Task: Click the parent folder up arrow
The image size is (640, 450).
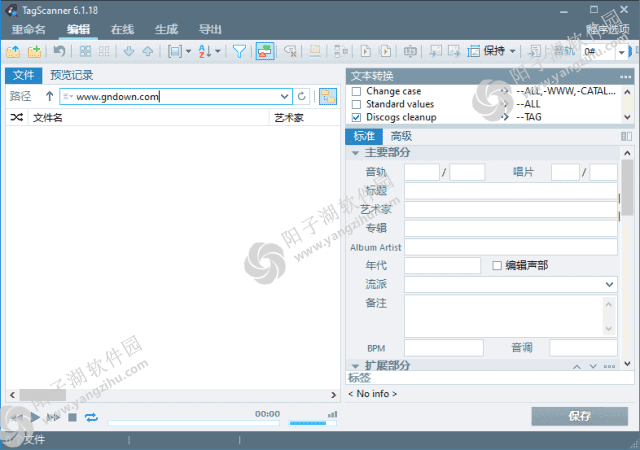Action: [x=49, y=96]
